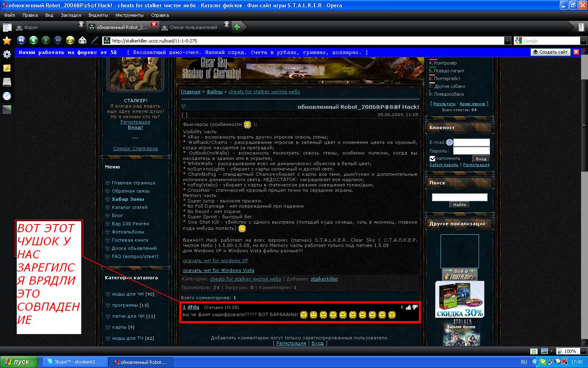Click the Fit to width status icon
The width and height of the screenshot is (588, 368).
coord(534,351)
